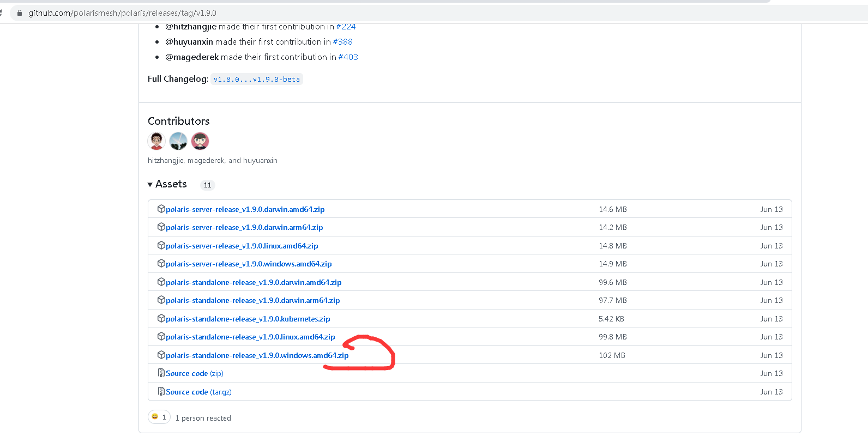Download polaris-server-release_v1.9.0.windows.amd64.zip

pyautogui.click(x=249, y=264)
